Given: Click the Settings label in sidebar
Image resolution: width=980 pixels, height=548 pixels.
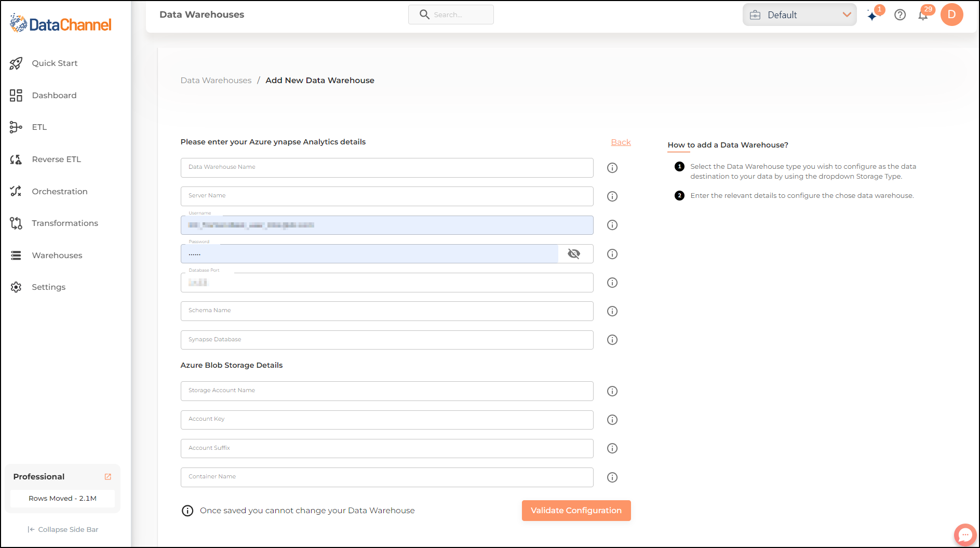Looking at the screenshot, I should click(x=48, y=287).
